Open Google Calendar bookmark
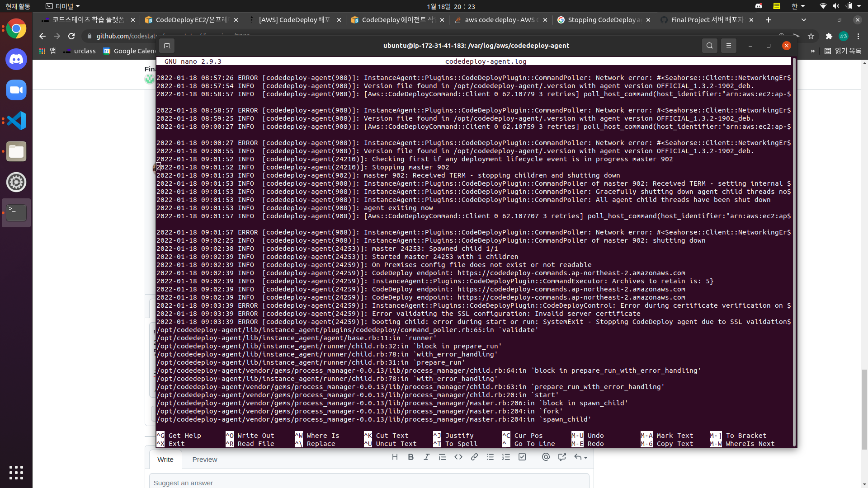868x488 pixels. (130, 51)
